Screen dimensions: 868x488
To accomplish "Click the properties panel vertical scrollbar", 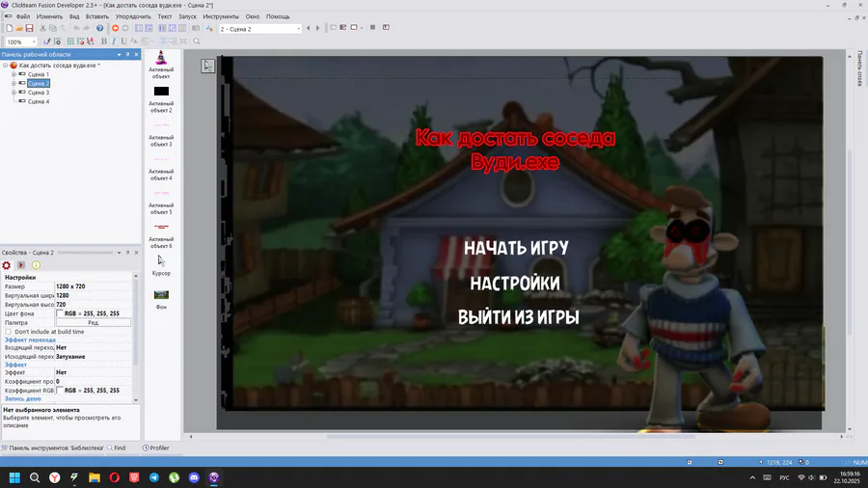I will [136, 324].
